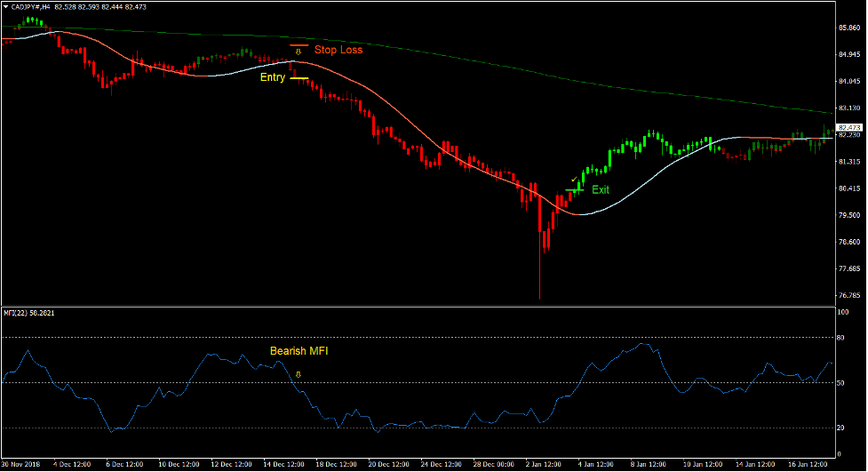Click the current price tag 82.473
The height and width of the screenshot is (472, 868).
(850, 128)
